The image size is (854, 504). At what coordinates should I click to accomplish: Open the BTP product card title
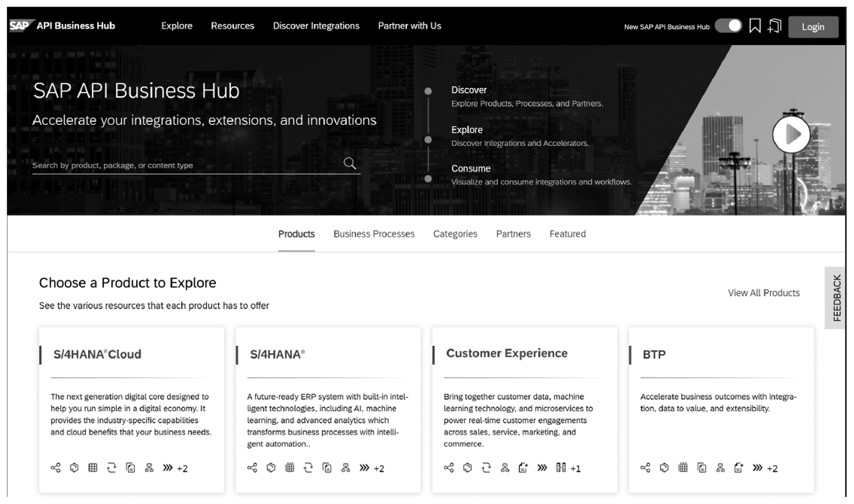click(x=654, y=354)
